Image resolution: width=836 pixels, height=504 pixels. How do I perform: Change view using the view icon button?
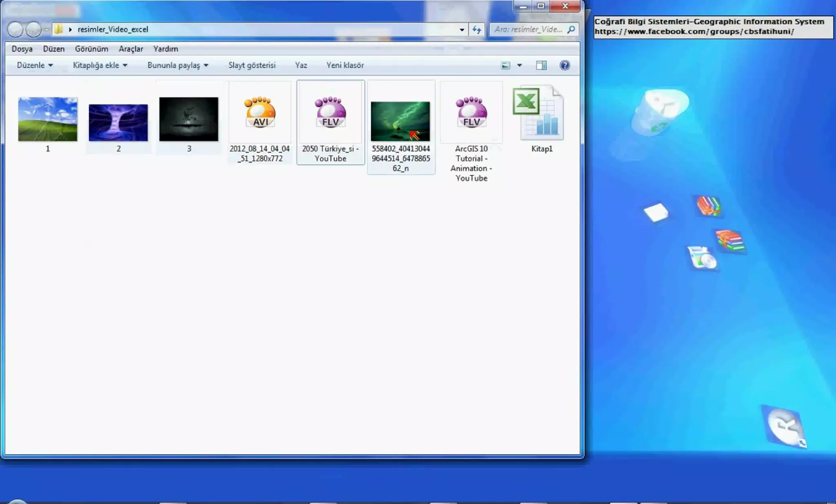(x=505, y=65)
